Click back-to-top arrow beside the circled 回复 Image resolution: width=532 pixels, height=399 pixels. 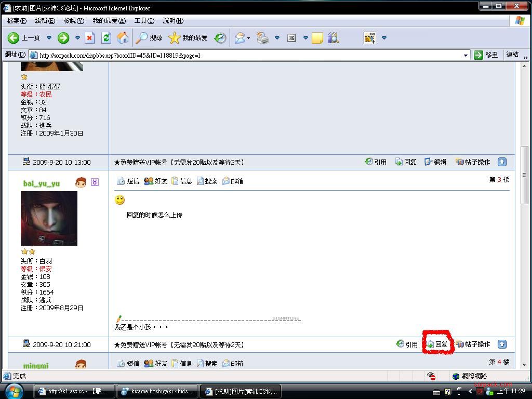coord(502,344)
